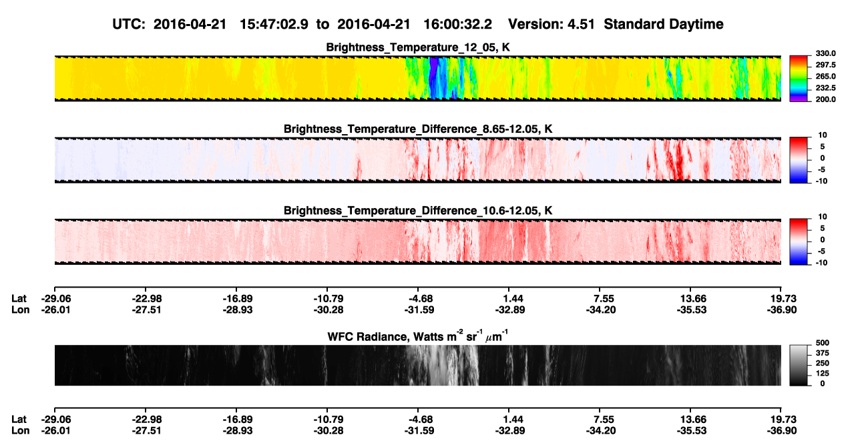Image resolution: width=868 pixels, height=445 pixels.
Task: Click longitude -31.59 above the WFC Radiance title
Action: 419,310
